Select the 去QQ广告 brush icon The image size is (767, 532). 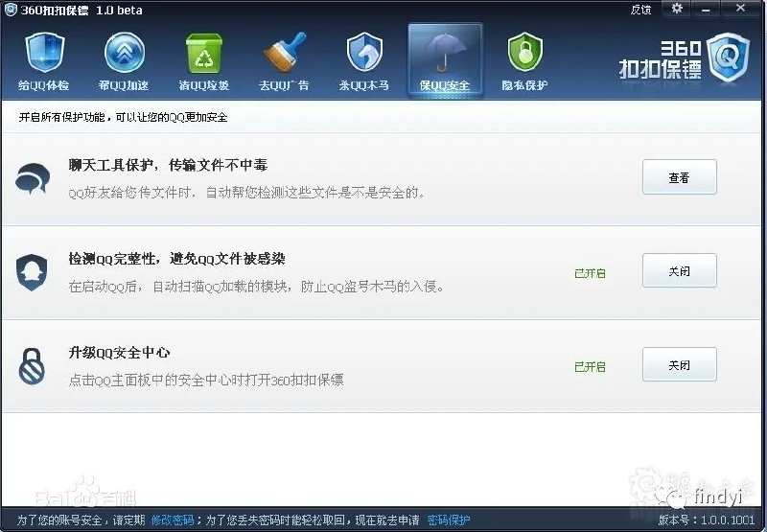(285, 53)
